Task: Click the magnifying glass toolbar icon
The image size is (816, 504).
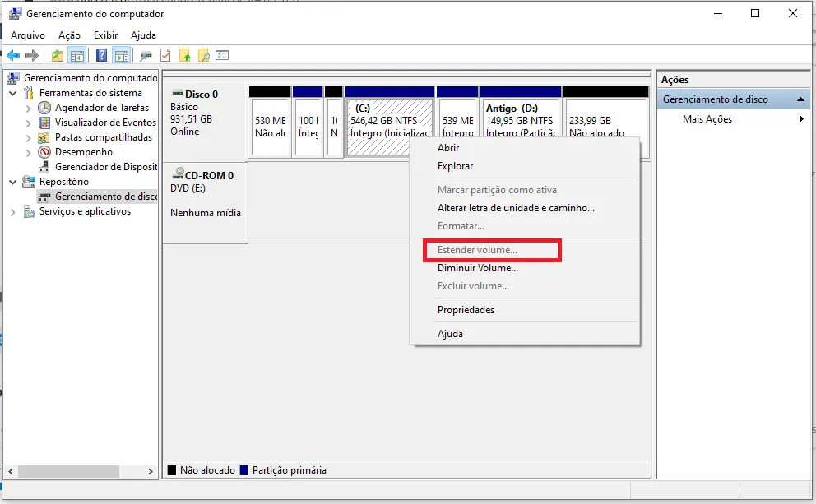Action: point(203,56)
